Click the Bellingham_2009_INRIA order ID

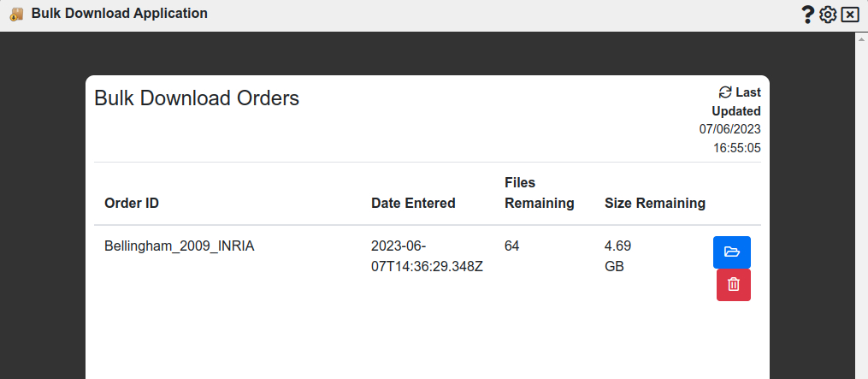[180, 246]
